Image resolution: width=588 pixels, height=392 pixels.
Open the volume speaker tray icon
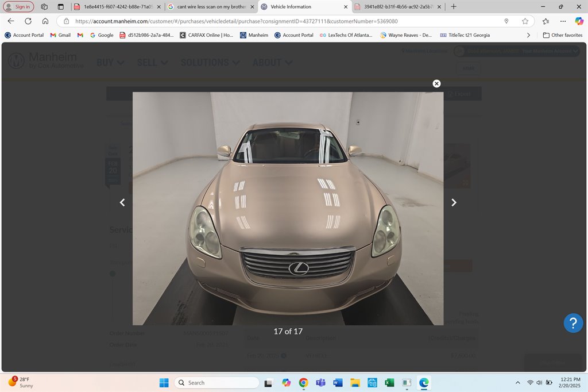(x=539, y=383)
